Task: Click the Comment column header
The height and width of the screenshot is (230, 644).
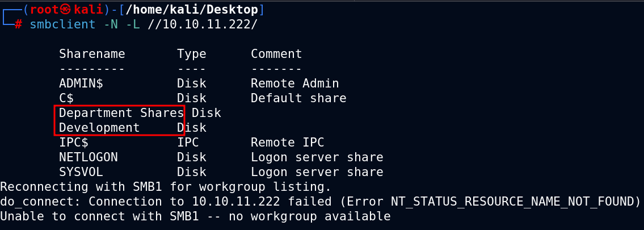Action: tap(276, 54)
